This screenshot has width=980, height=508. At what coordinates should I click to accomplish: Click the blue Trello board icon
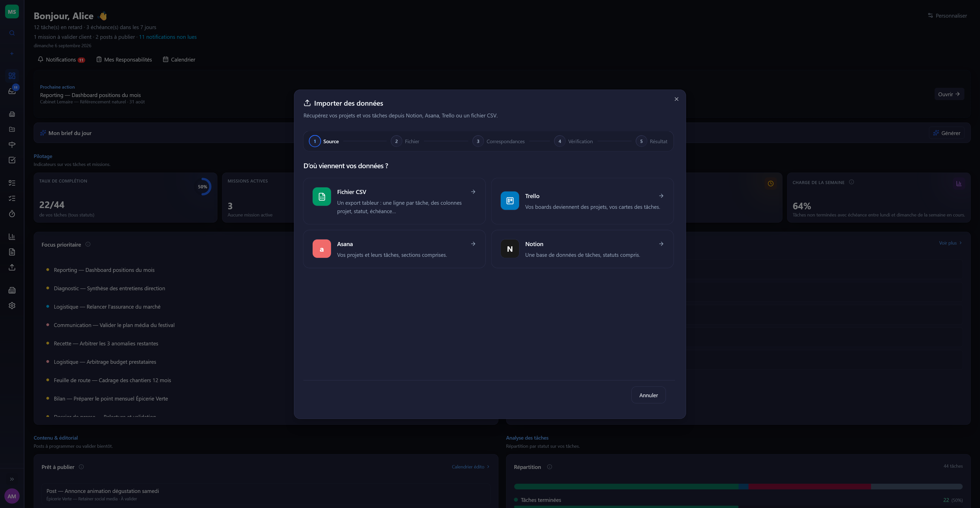[510, 201]
